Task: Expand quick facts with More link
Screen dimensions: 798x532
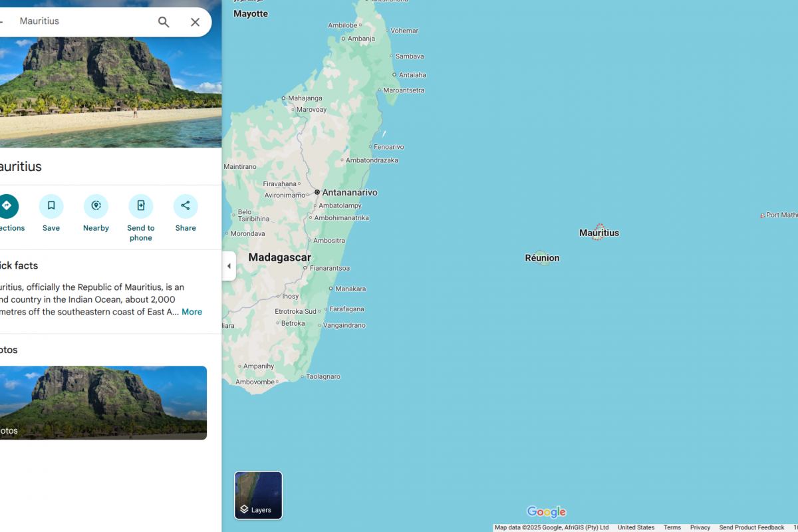Action: coord(192,312)
